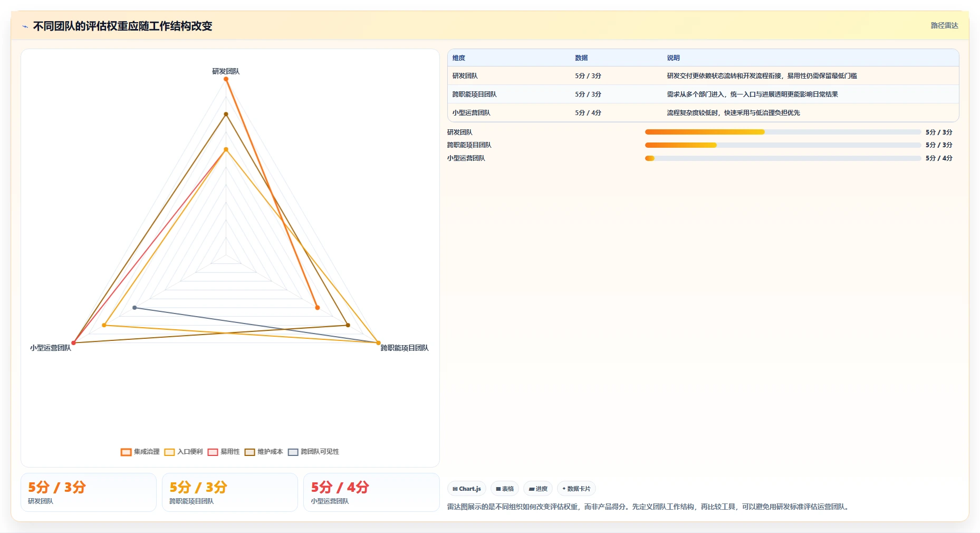Viewport: 980px width, 533px height.
Task: Click the 小型运营团队 radar axis label
Action: coord(50,348)
